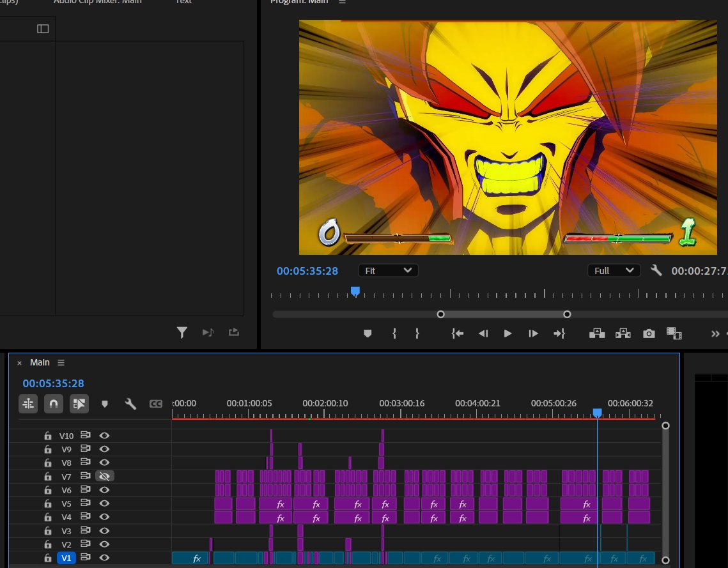Lock the V1 track

(x=48, y=557)
